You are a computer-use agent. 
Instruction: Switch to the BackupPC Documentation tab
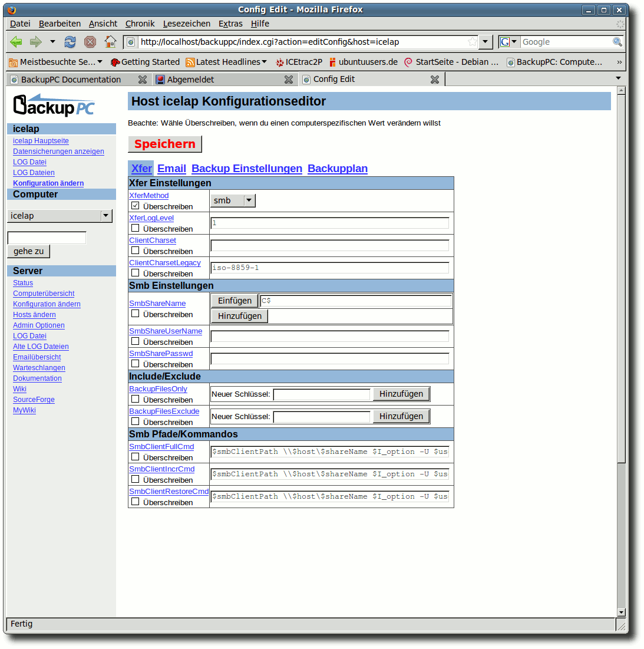click(x=71, y=80)
